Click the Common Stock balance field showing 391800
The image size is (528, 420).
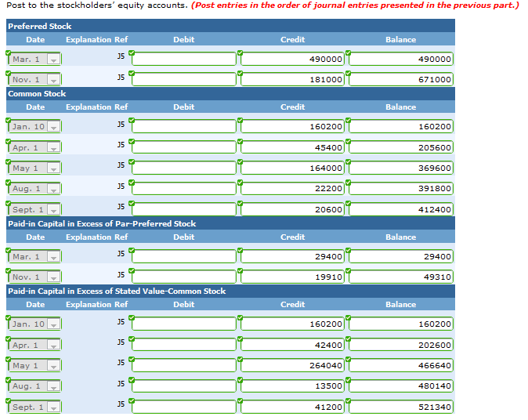[x=401, y=189]
